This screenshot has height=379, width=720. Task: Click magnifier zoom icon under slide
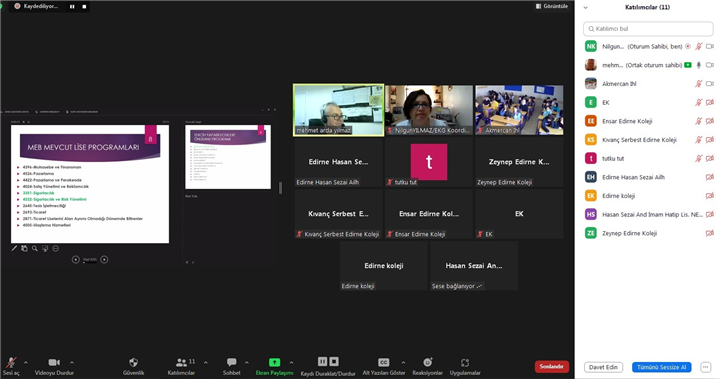pos(34,249)
